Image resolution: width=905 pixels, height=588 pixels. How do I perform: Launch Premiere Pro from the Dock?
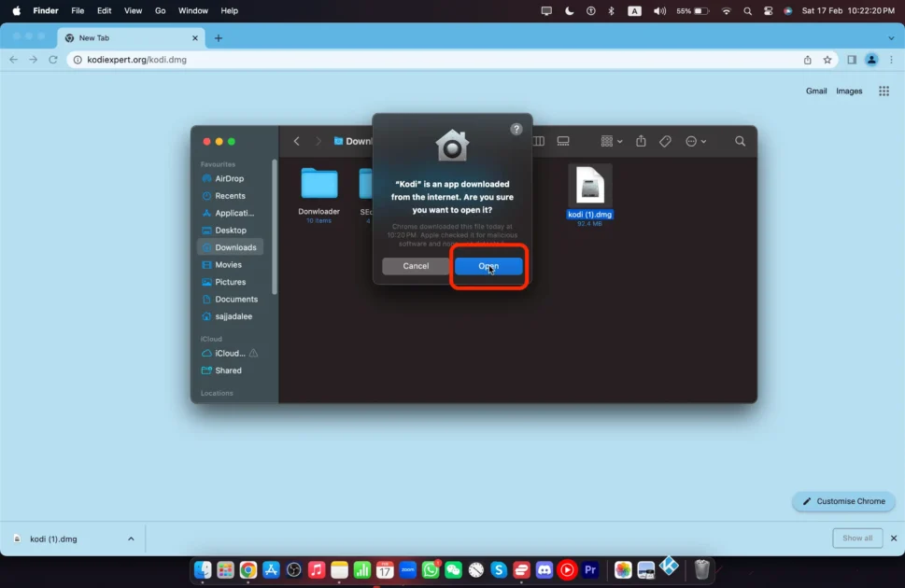[x=590, y=569]
